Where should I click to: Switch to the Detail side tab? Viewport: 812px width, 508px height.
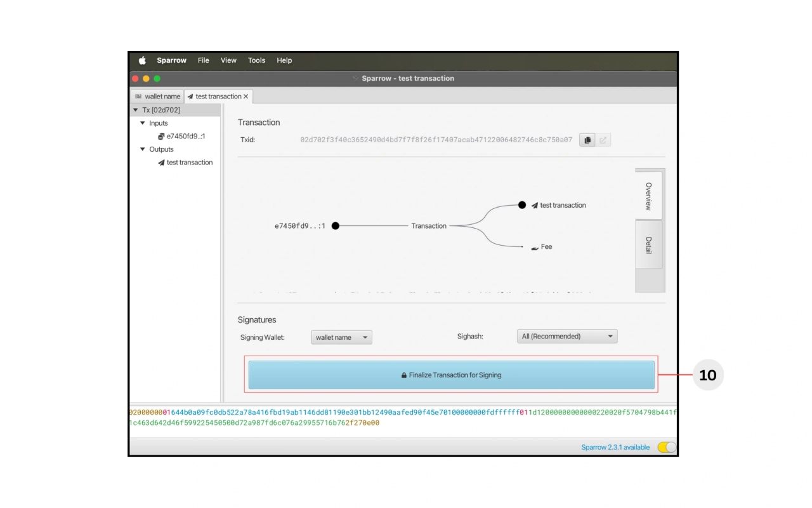pos(648,245)
